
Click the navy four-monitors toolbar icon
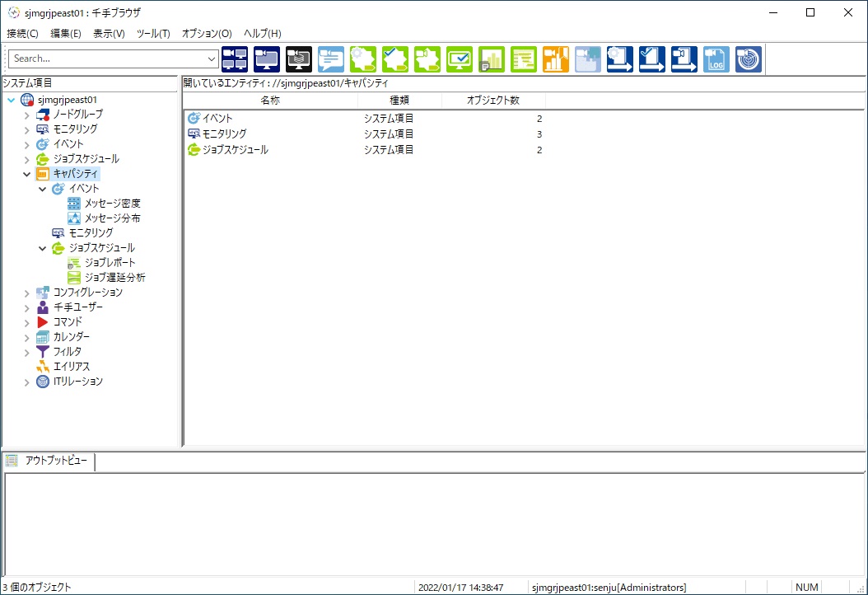click(235, 59)
